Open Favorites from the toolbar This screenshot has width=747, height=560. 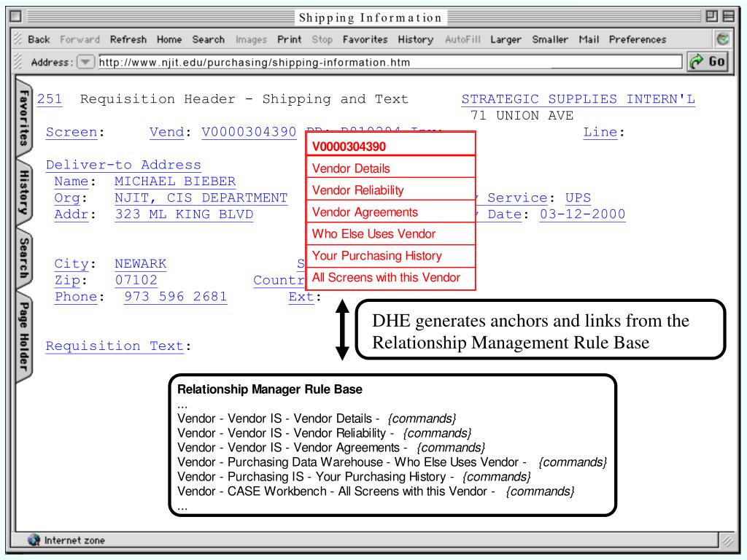(365, 39)
